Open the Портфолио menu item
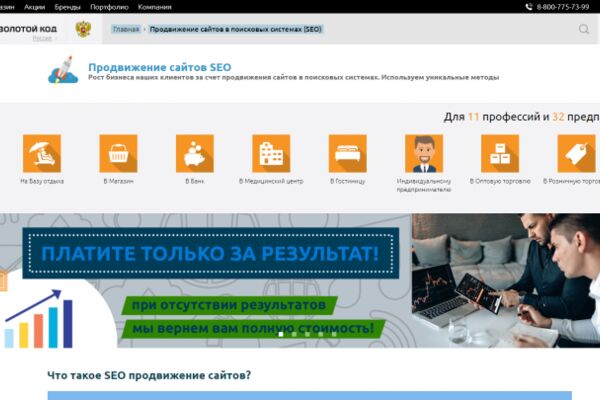This screenshot has width=600, height=400. click(109, 7)
